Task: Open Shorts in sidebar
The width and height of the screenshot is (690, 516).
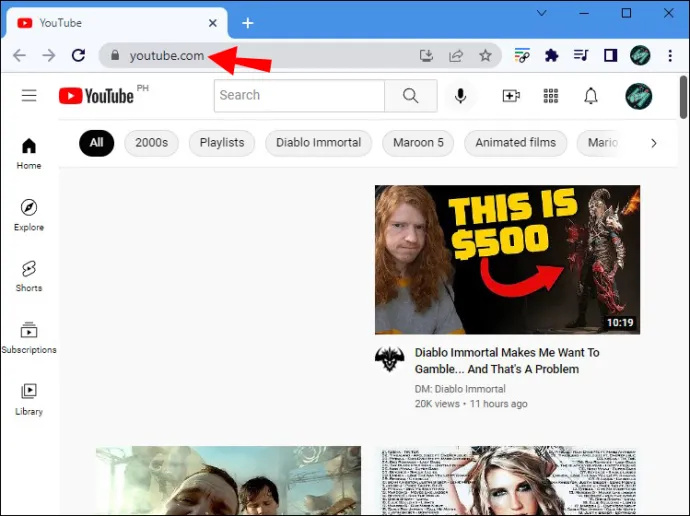Action: coord(29,277)
